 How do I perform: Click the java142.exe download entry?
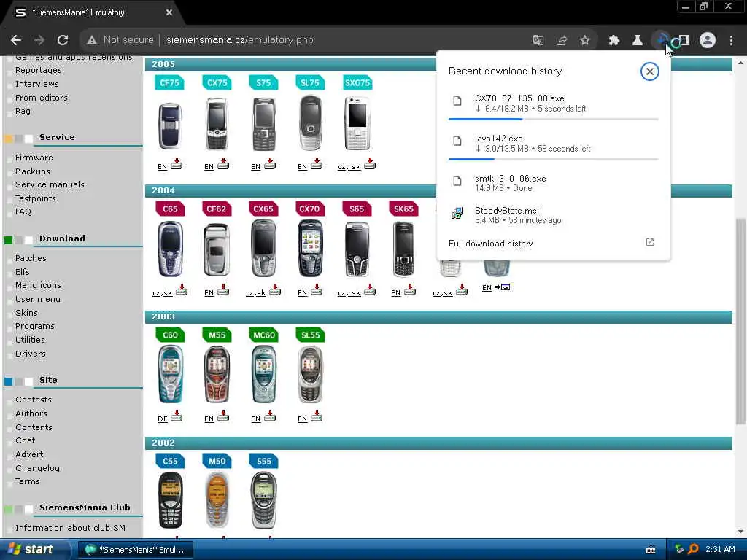click(x=553, y=144)
